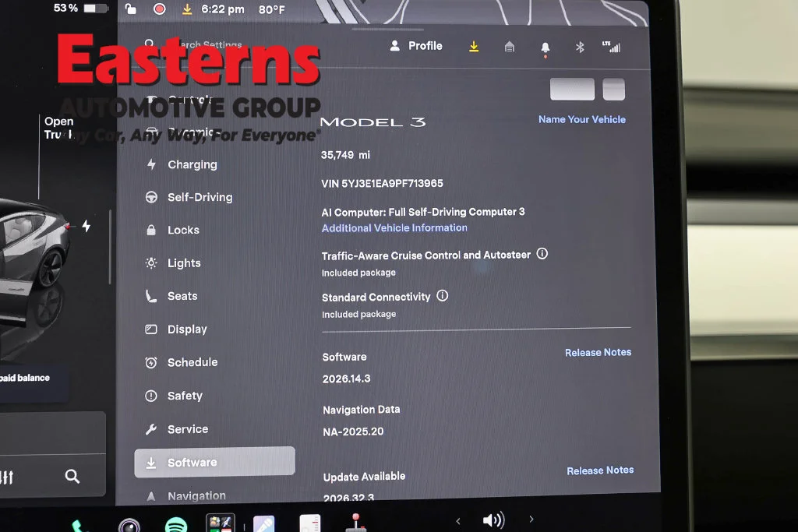Open the all-apps launcher icon in dock
This screenshot has height=532, width=798.
pyautogui.click(x=221, y=523)
